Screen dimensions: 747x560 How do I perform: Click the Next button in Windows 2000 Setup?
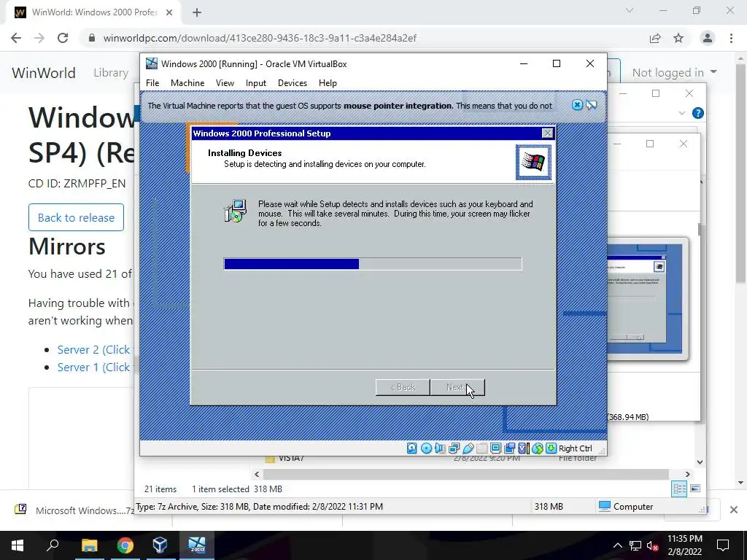(x=457, y=387)
